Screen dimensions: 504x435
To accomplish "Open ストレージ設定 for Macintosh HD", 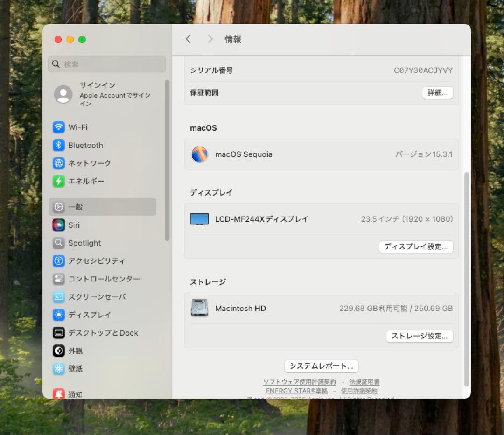I will pos(419,336).
